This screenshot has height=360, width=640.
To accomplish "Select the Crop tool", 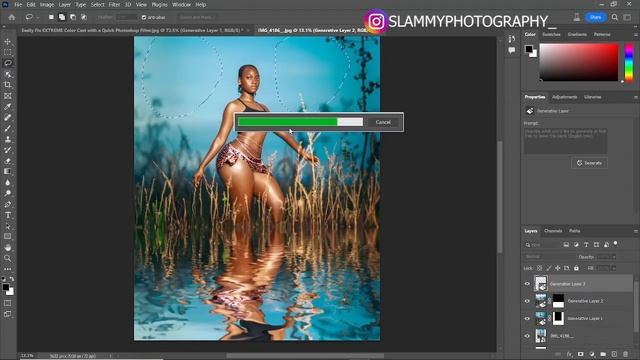I will click(x=8, y=85).
